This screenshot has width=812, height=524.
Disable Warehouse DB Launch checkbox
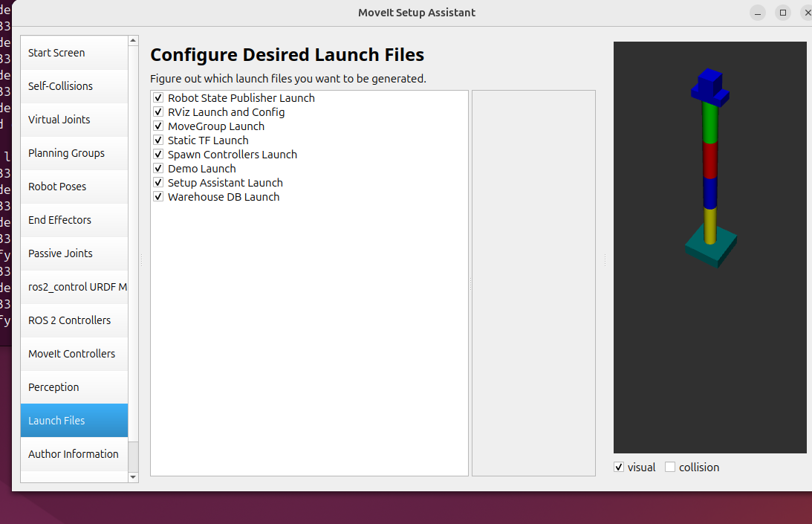pos(158,197)
